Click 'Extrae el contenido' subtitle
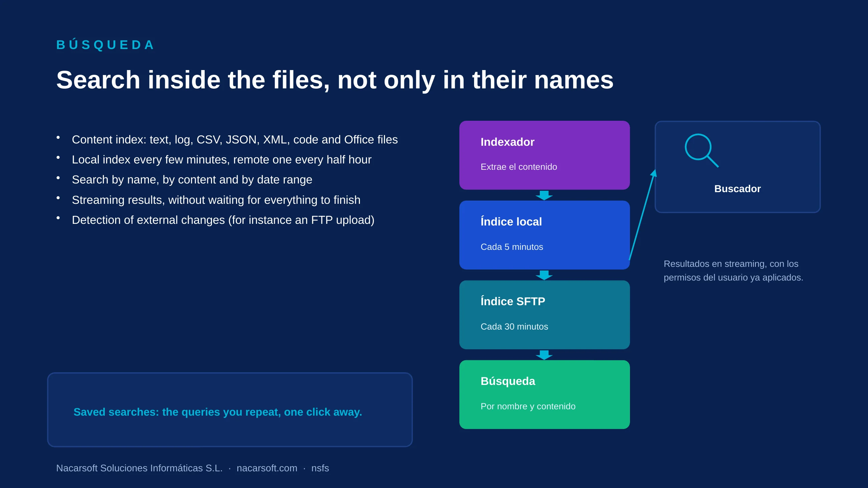The image size is (868, 488). pyautogui.click(x=518, y=167)
